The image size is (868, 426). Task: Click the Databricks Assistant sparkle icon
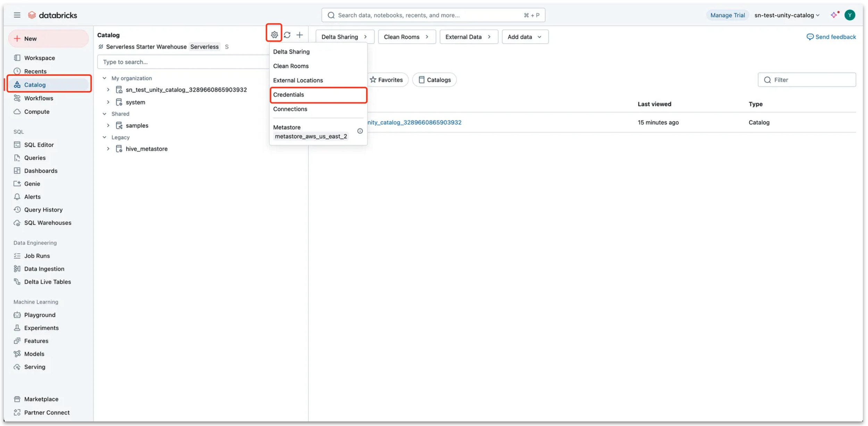click(834, 15)
